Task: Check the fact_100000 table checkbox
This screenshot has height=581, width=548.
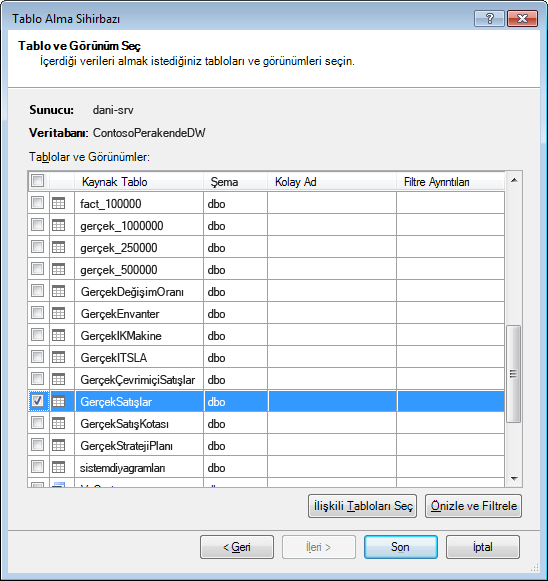Action: click(x=37, y=203)
